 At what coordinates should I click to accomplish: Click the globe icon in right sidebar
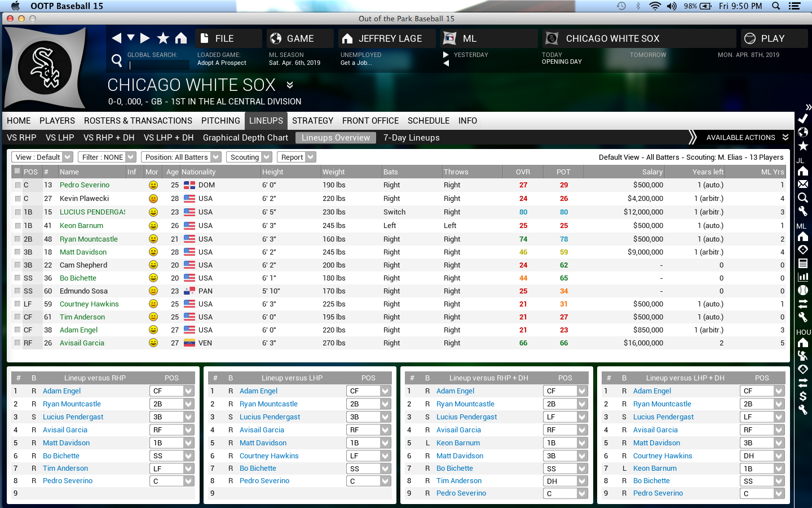click(x=803, y=132)
